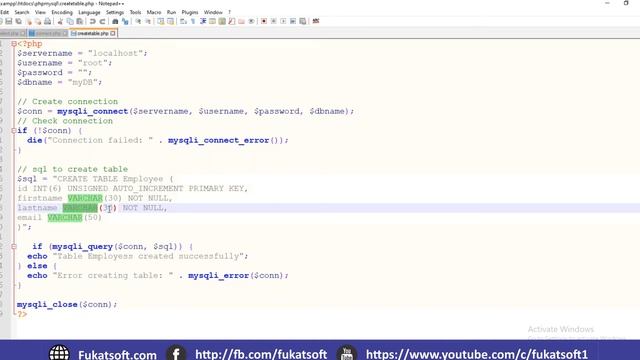The width and height of the screenshot is (640, 360).
Task: Click the mysqli_close($conn) statement
Action: 67,304
